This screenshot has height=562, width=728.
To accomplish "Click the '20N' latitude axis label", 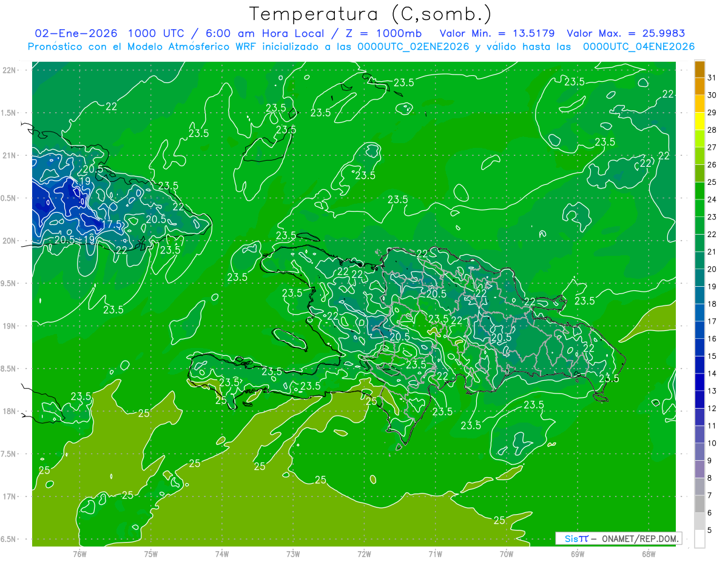I will click(x=9, y=241).
